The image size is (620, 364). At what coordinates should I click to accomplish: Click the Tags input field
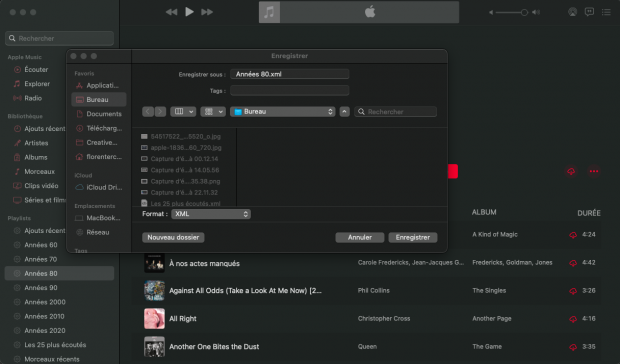point(290,91)
